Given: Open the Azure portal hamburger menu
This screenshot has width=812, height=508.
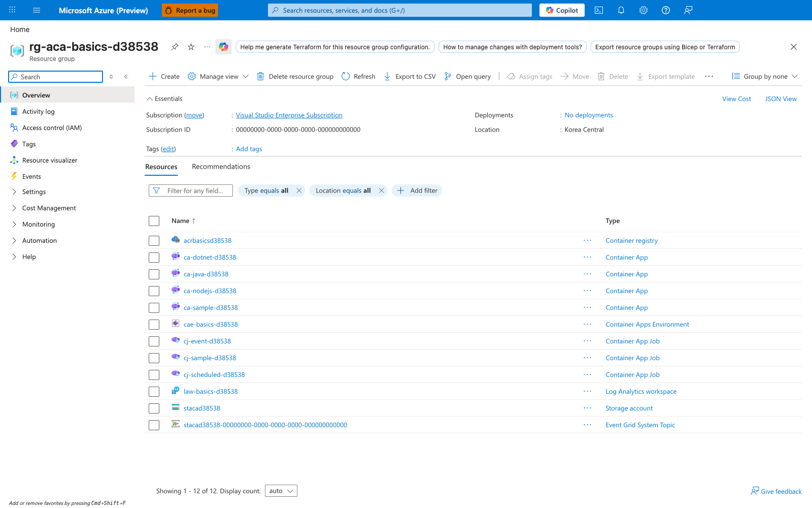Looking at the screenshot, I should coord(37,10).
